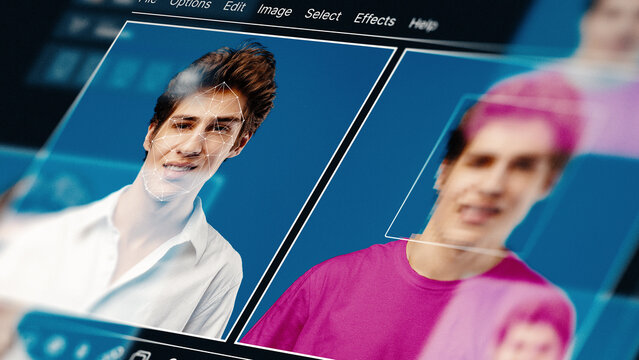639x360 pixels.
Task: Open the Edit menu
Action: 234,7
